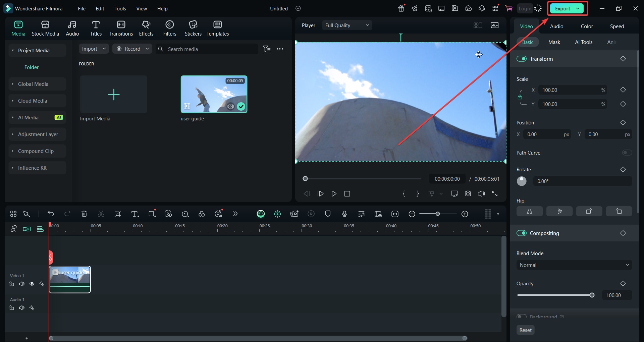The height and width of the screenshot is (342, 644).
Task: Click the shopping cart icon
Action: click(509, 8)
